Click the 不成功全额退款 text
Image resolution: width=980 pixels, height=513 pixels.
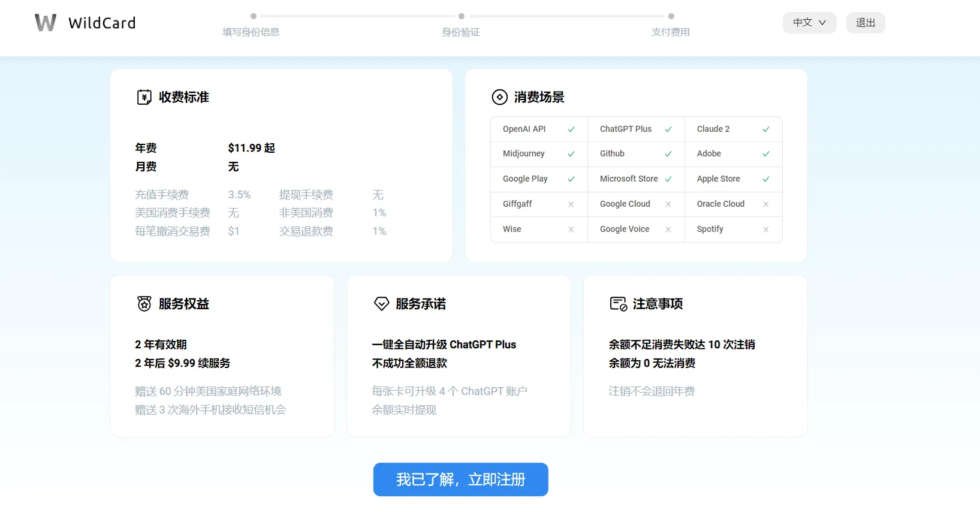[409, 363]
